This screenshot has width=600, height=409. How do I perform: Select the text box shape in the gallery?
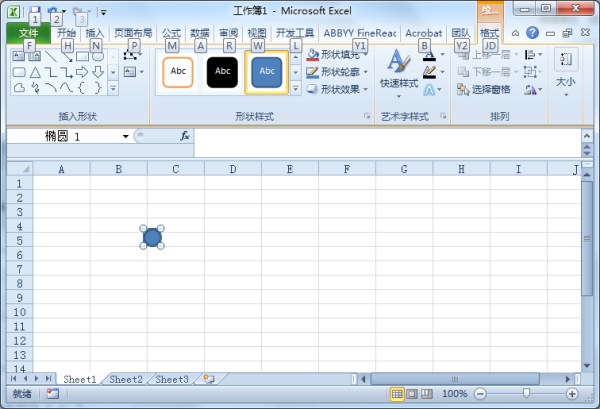tap(19, 57)
